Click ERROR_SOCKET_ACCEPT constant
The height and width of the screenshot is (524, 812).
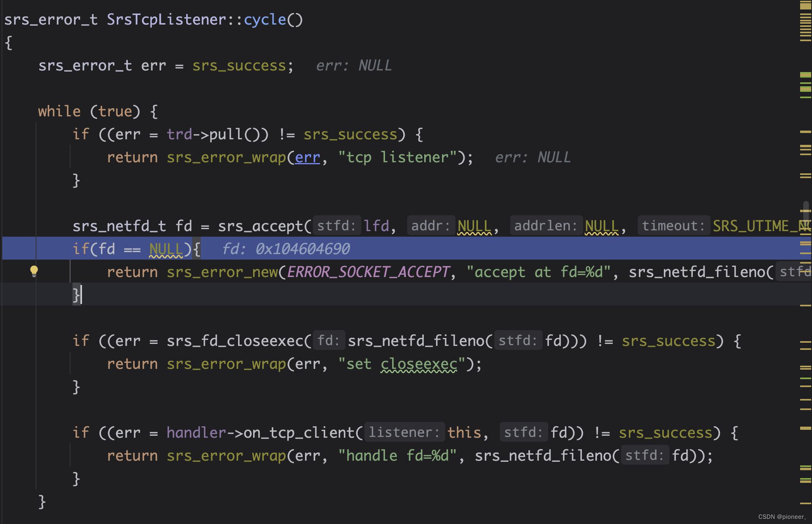coord(368,272)
